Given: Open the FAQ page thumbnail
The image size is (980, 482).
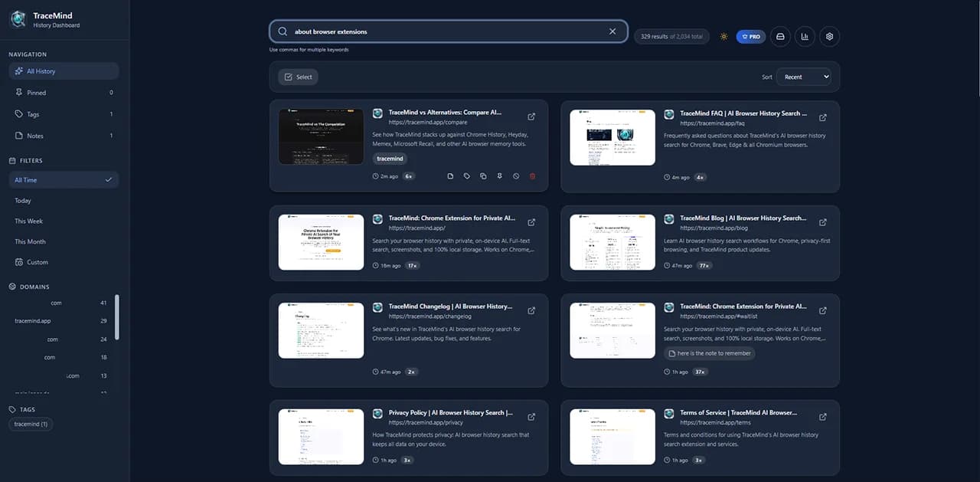Looking at the screenshot, I should click(612, 136).
